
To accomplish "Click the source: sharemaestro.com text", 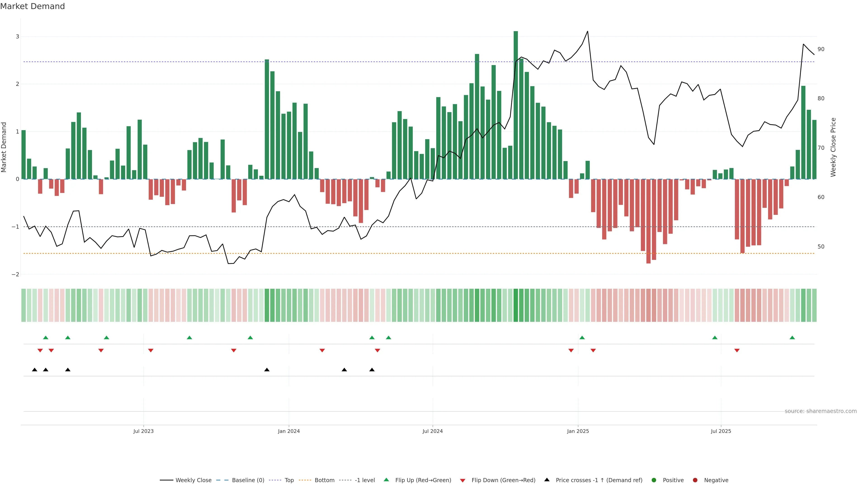I will tap(821, 411).
